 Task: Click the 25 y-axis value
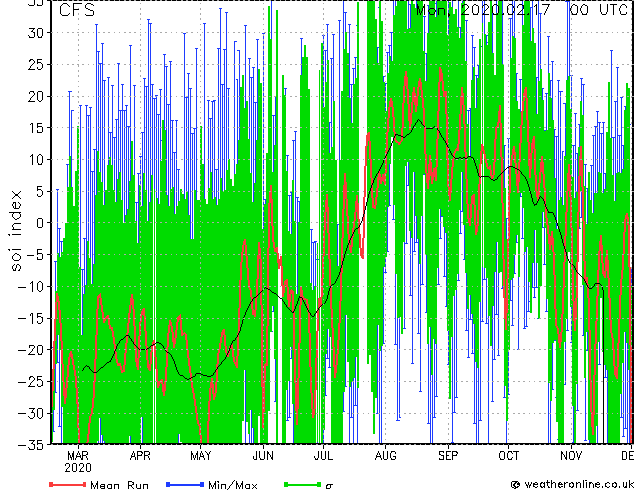click(36, 64)
